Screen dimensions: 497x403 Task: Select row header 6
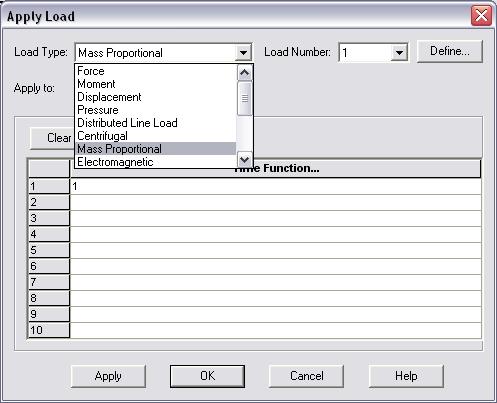click(49, 266)
